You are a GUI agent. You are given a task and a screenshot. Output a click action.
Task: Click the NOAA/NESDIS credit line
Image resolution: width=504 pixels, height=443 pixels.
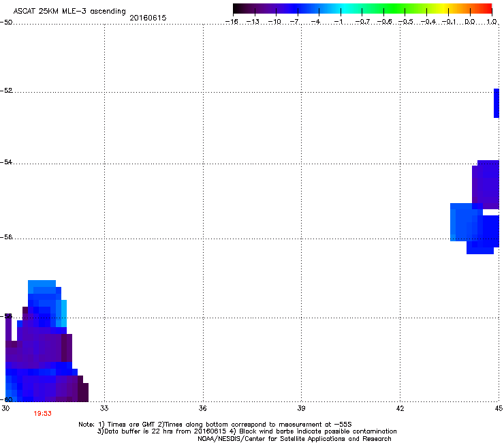294,439
